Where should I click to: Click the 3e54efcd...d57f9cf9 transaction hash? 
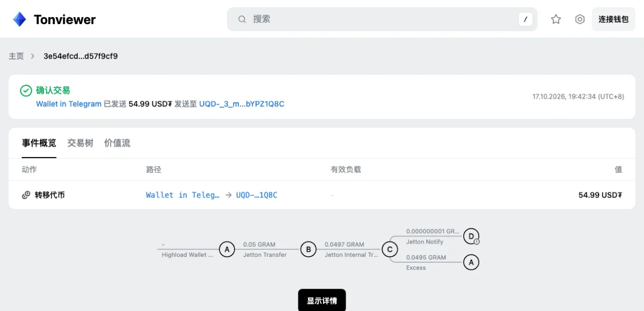(x=80, y=56)
